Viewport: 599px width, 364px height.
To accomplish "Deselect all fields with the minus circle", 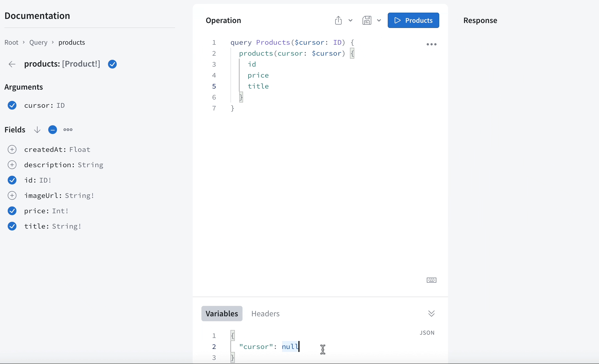I will 53,130.
